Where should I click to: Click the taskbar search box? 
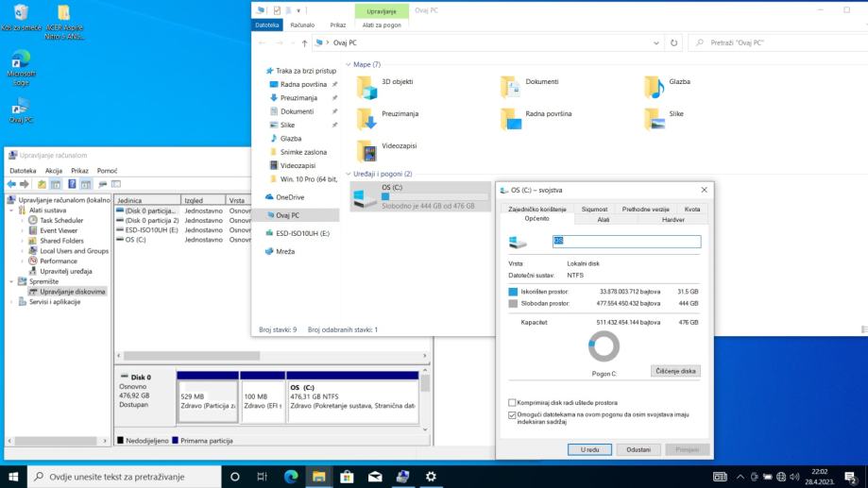coord(124,477)
